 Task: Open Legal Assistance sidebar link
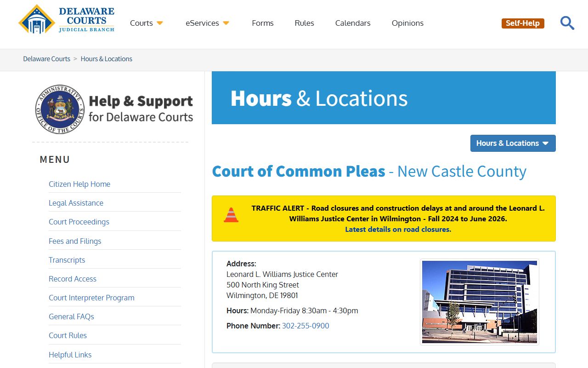[x=76, y=203]
